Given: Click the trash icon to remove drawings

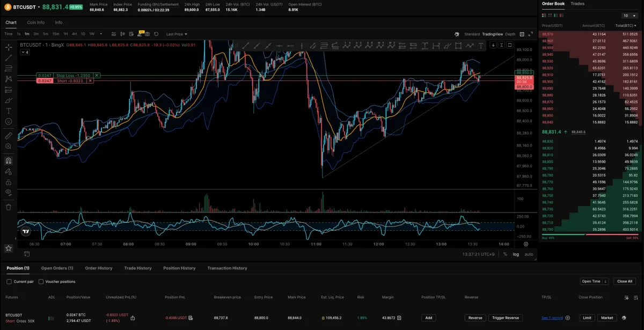Looking at the screenshot, I should click(x=9, y=207).
